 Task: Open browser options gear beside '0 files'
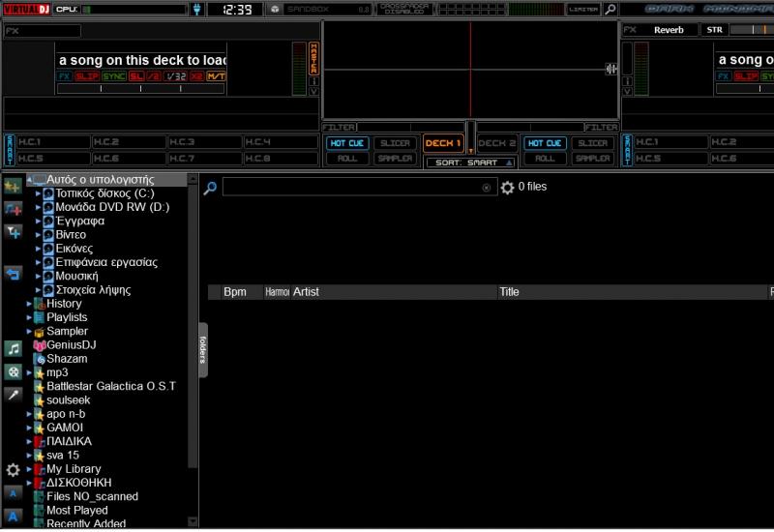click(507, 188)
